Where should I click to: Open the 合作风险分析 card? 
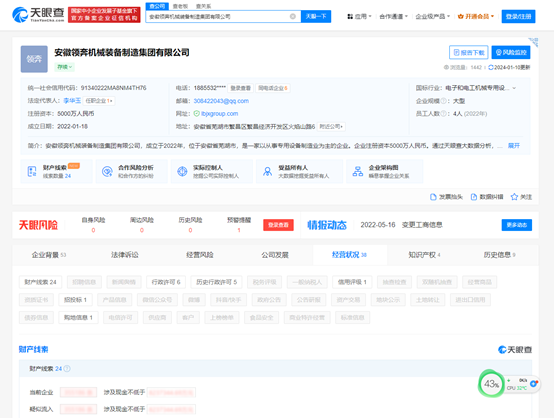point(131,171)
